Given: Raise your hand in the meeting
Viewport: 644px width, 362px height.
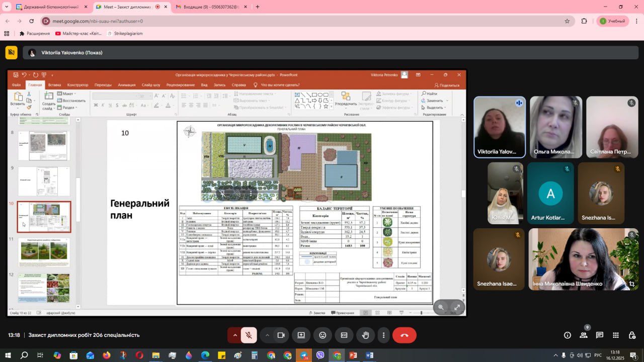Looking at the screenshot, I should pos(366,335).
